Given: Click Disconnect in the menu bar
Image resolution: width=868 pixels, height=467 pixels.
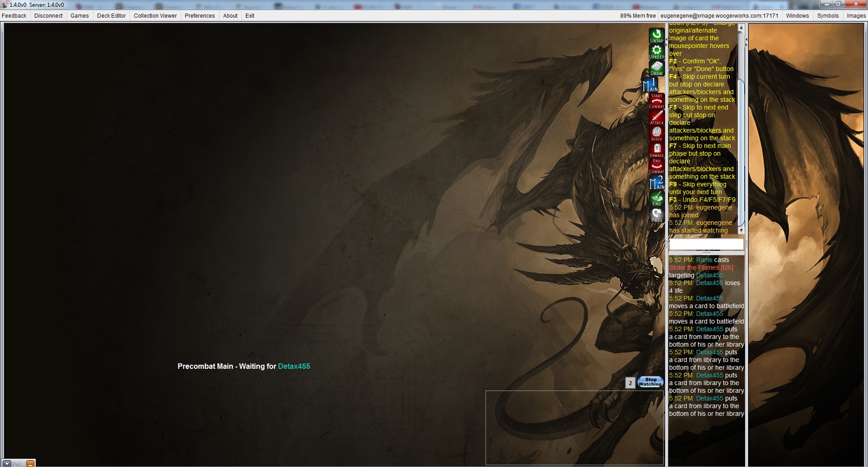Looking at the screenshot, I should click(x=48, y=16).
